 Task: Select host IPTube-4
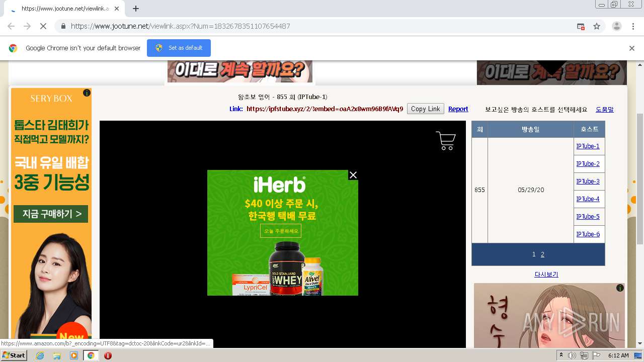click(x=588, y=199)
